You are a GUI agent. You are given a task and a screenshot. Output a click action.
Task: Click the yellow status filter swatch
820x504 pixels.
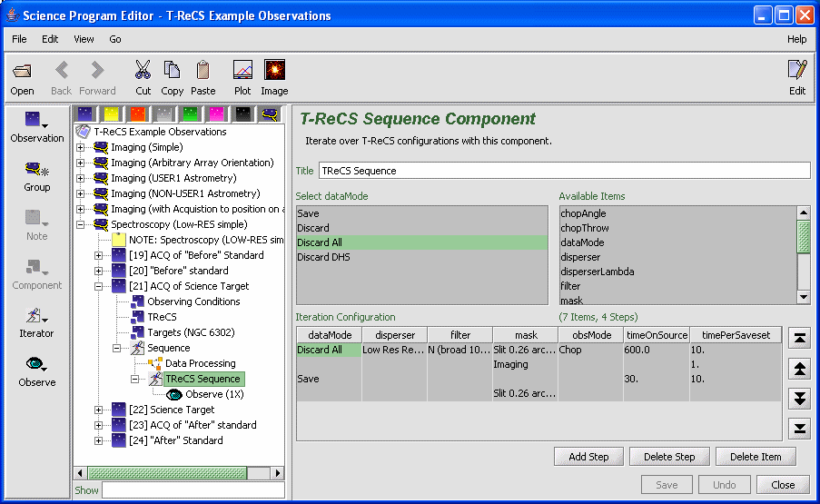[112, 114]
